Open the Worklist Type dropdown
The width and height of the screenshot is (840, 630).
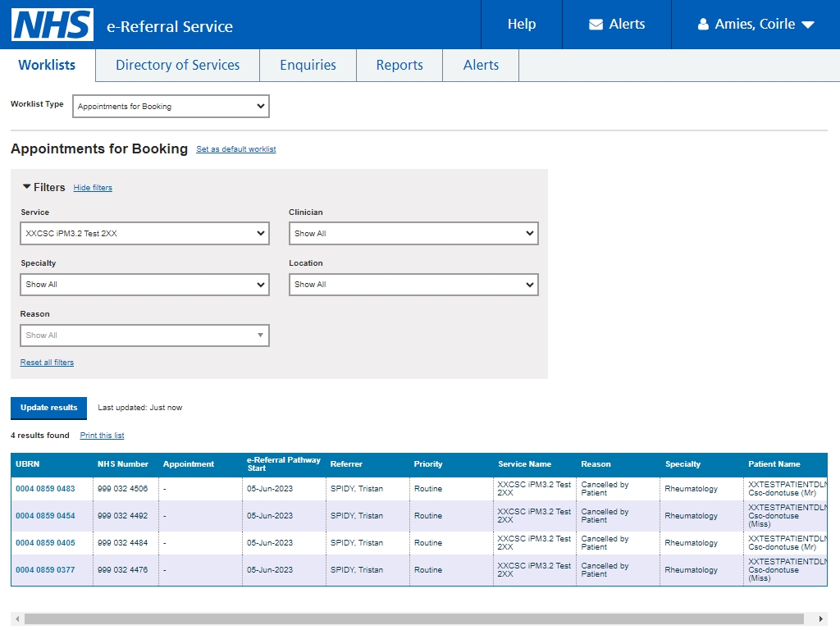pos(171,106)
